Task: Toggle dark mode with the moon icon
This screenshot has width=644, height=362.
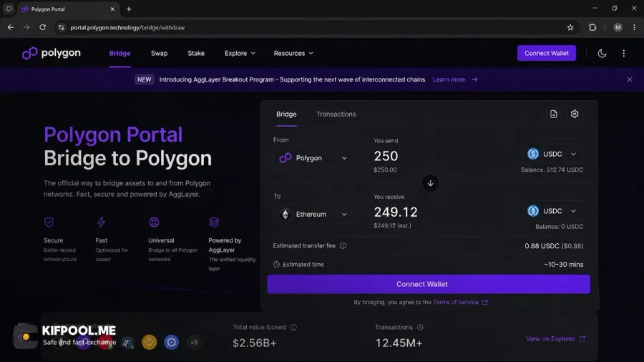Action: [602, 54]
